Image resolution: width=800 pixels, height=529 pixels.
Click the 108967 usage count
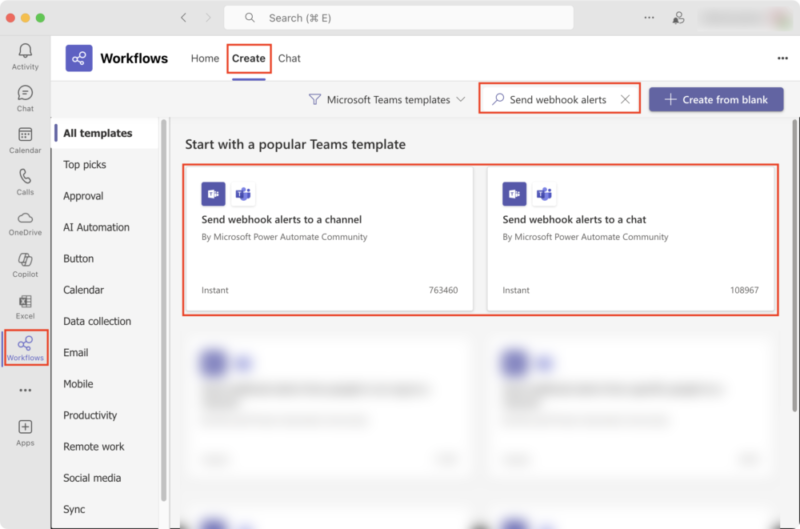744,290
